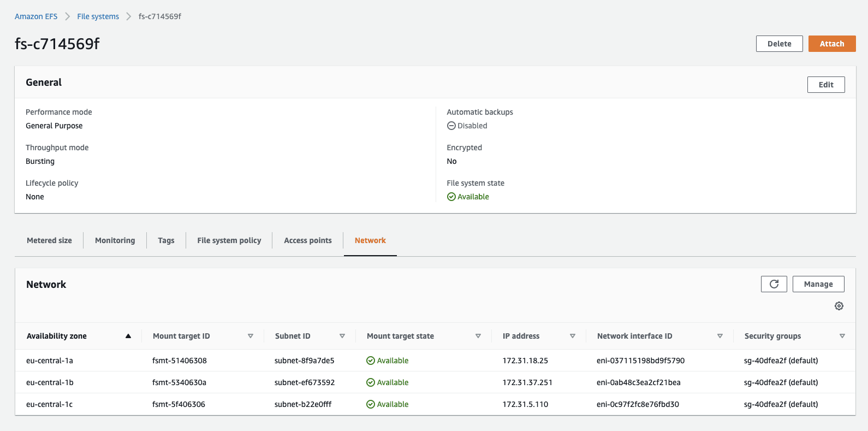Open the Monitoring tab
Screen dimensions: 868x431
115,240
